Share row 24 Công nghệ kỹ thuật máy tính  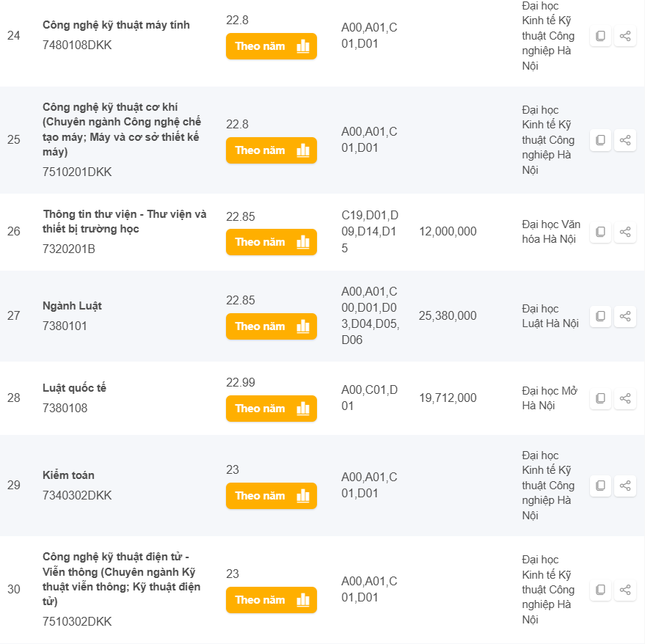[625, 36]
